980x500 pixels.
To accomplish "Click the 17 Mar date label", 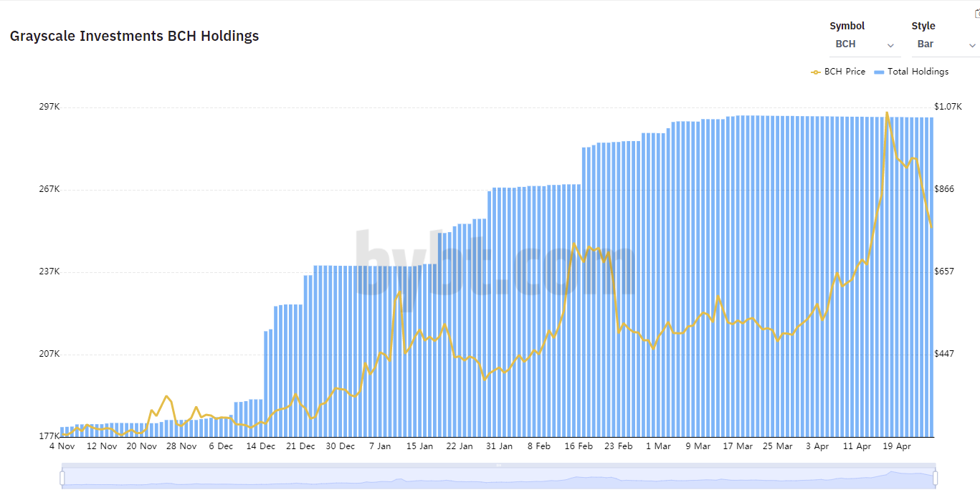I will (x=738, y=446).
